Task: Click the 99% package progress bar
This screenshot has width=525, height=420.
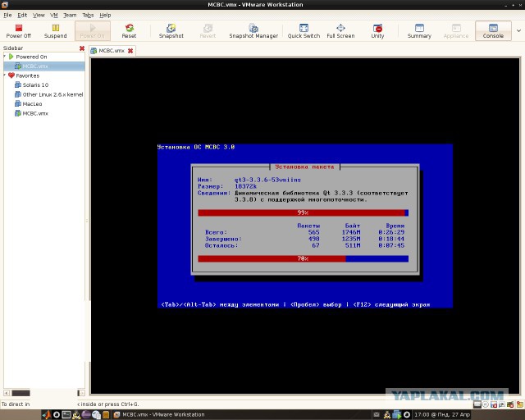Action: [x=303, y=212]
